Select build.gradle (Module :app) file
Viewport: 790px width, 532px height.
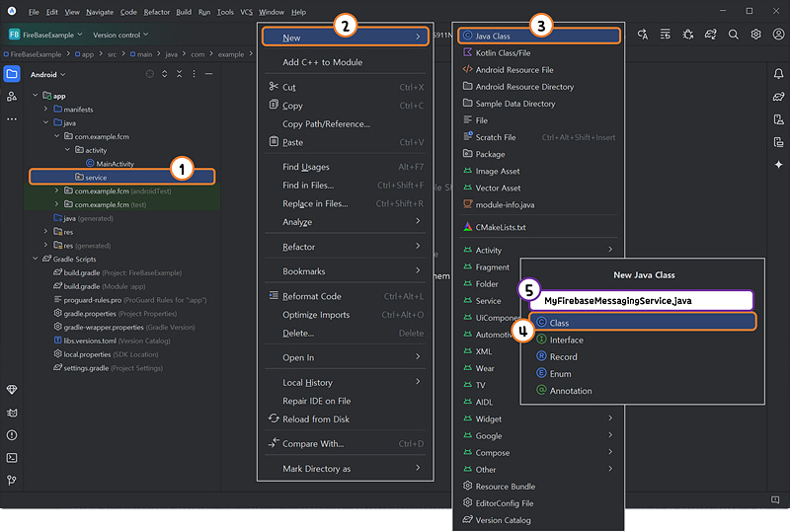[x=100, y=286]
